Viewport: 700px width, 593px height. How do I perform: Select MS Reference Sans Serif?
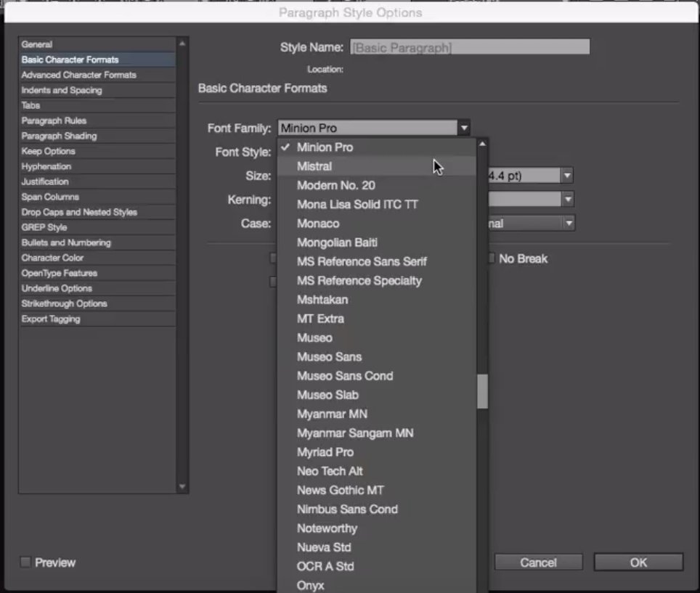[377, 261]
